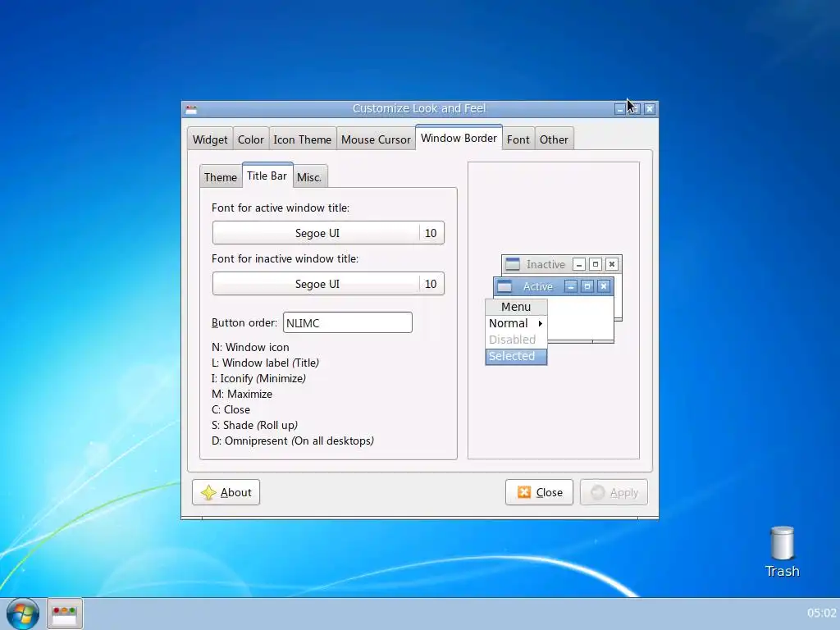Click the Active preview window icon

(x=504, y=286)
